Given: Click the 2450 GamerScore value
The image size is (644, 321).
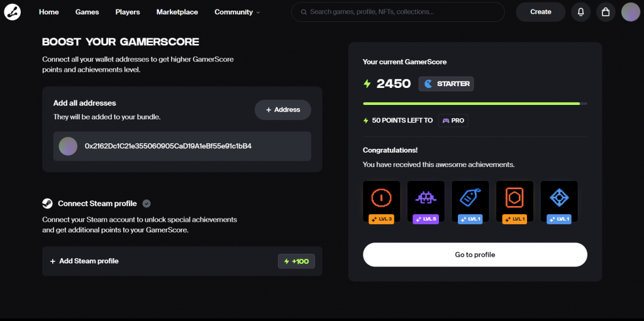Looking at the screenshot, I should point(394,84).
